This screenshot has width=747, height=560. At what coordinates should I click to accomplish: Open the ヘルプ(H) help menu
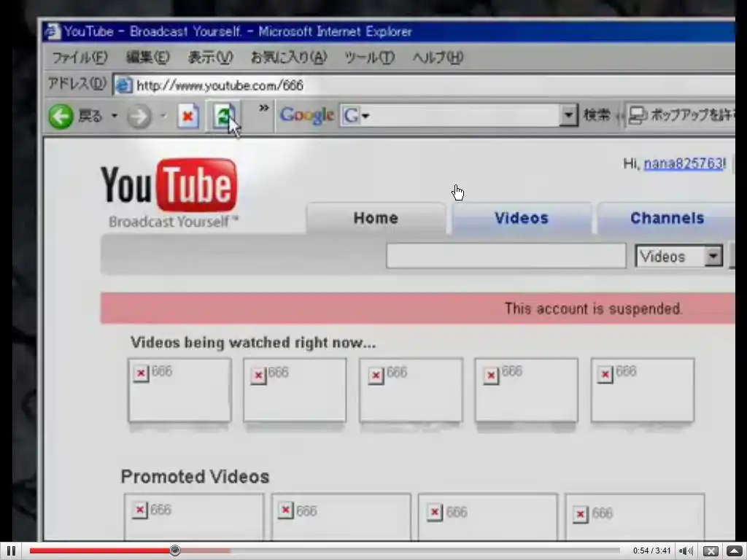438,57
